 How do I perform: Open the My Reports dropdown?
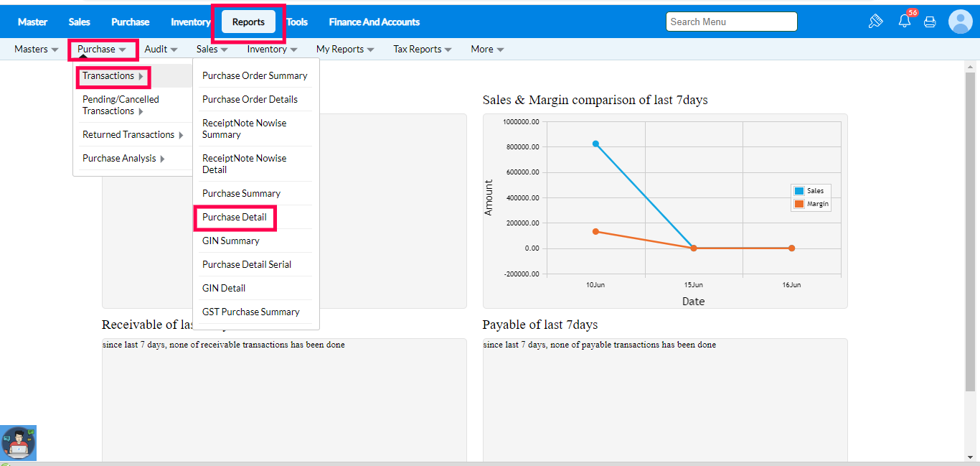click(345, 50)
